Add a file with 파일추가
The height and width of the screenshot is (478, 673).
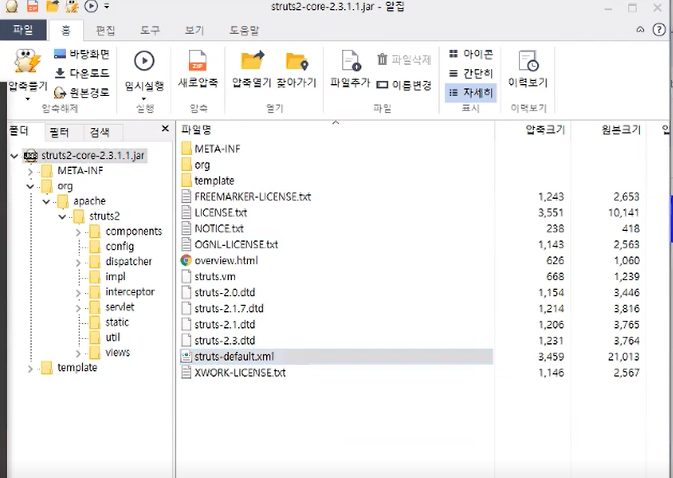[350, 69]
